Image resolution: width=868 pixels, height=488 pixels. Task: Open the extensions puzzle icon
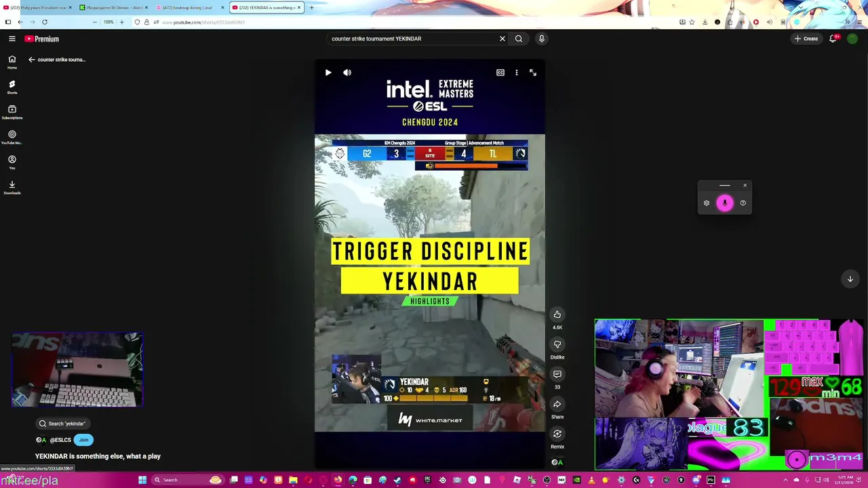pyautogui.click(x=730, y=22)
